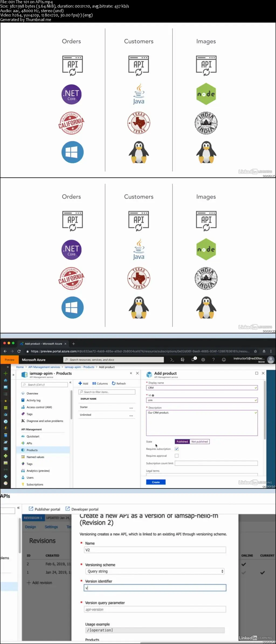Collapse resource menu chevron beside Search (Ctrl+/)
The height and width of the screenshot is (644, 276).
tap(70, 382)
